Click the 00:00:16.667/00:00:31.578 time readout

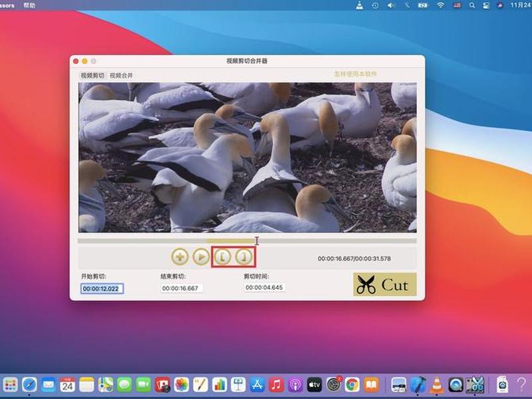354,259
